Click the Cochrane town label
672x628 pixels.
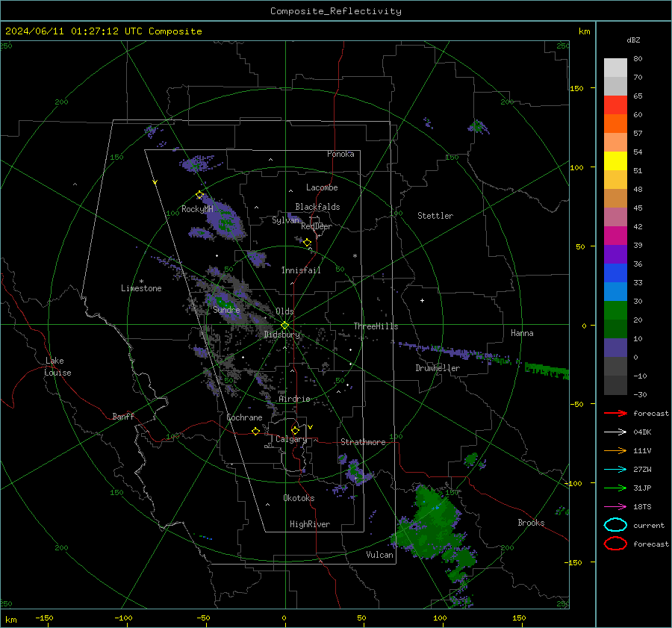(x=244, y=417)
